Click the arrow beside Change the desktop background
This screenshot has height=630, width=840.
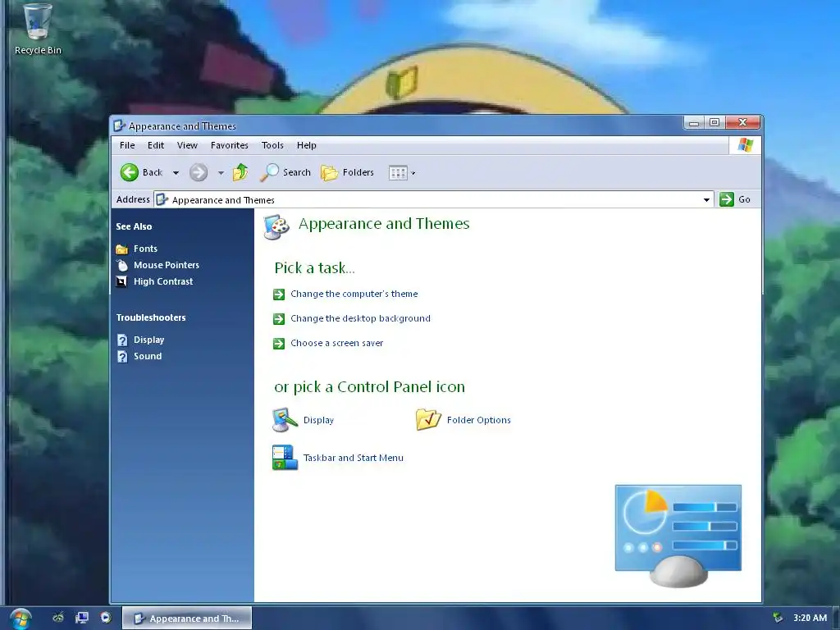(x=279, y=319)
